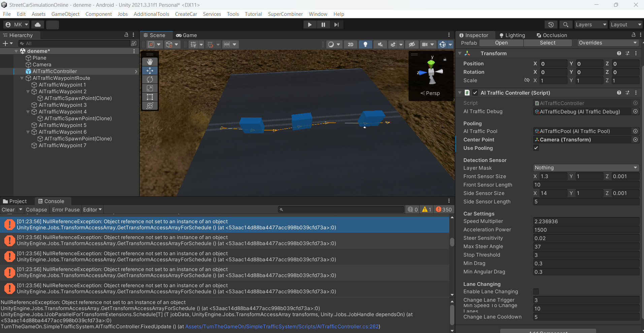This screenshot has height=333, width=644.
Task: Toggle scene audio mute icon
Action: [x=380, y=44]
